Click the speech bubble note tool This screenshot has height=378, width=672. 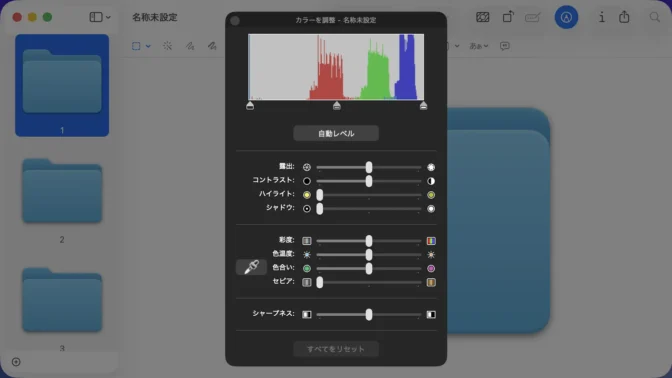point(505,46)
